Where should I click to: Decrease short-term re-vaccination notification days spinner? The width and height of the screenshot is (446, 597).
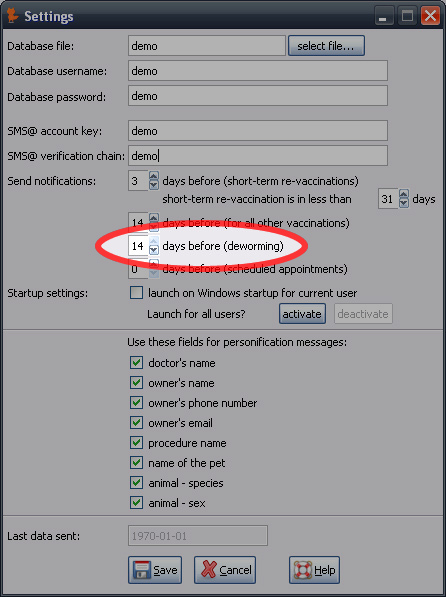(x=153, y=185)
